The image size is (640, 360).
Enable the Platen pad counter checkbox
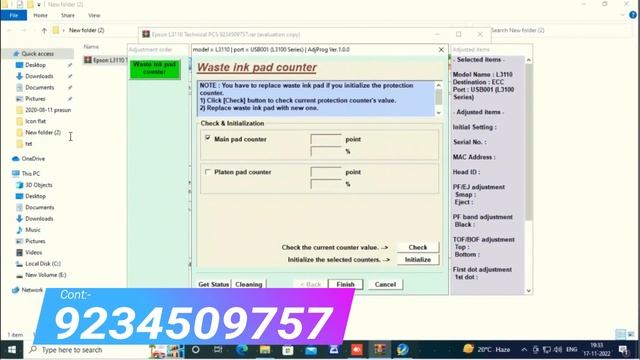click(208, 172)
